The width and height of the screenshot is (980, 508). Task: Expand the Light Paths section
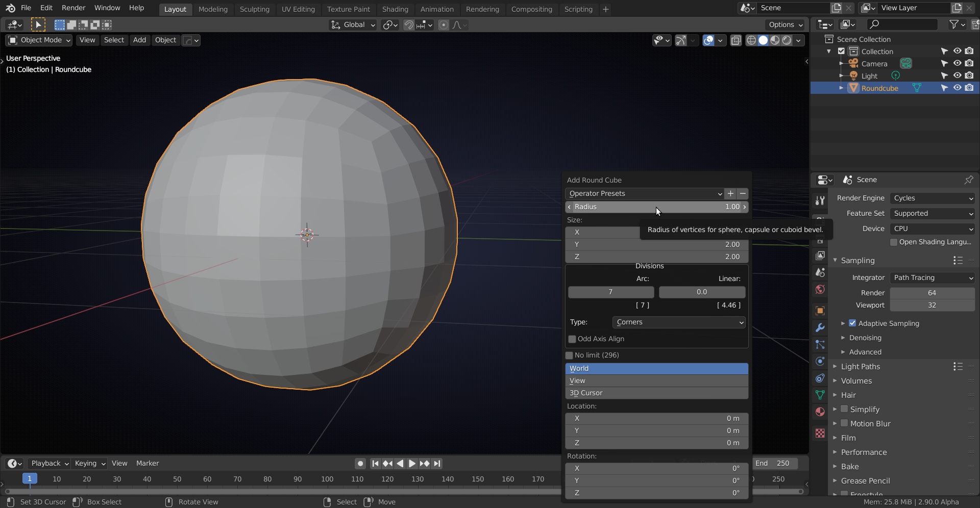pos(862,367)
